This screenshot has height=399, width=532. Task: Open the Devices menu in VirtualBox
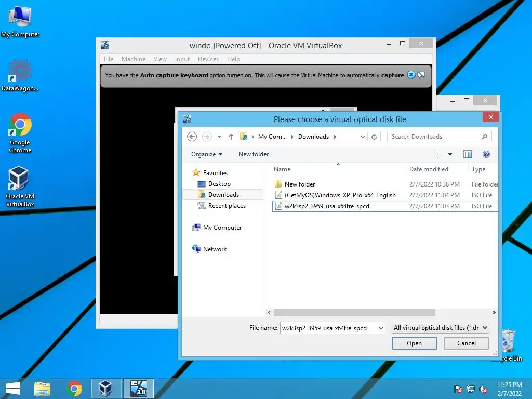point(208,59)
